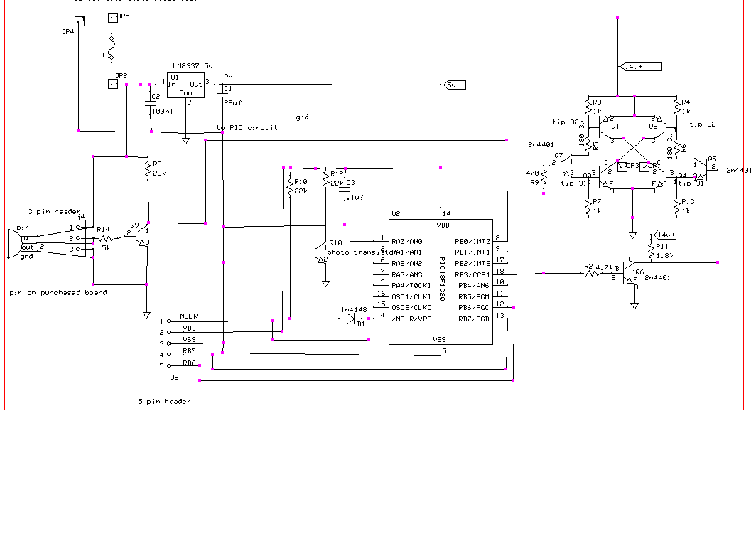Select the Q6 2n4401 transistor
The image size is (756, 546).
tap(629, 273)
